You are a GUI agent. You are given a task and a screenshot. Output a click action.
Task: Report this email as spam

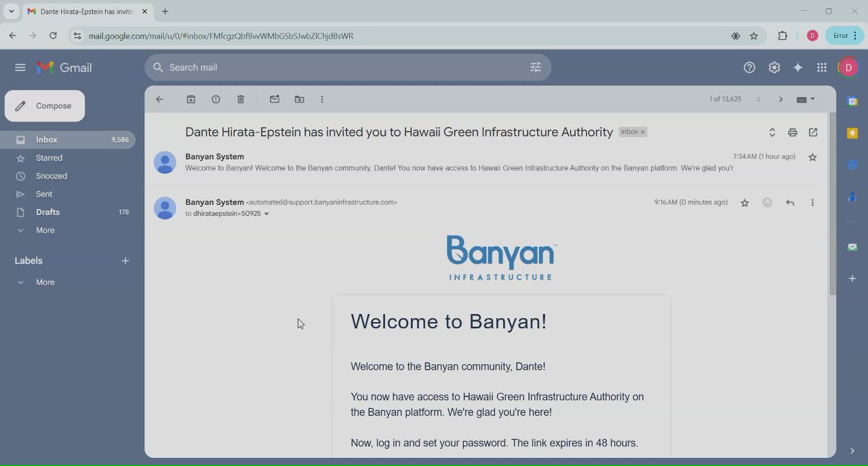[x=216, y=99]
